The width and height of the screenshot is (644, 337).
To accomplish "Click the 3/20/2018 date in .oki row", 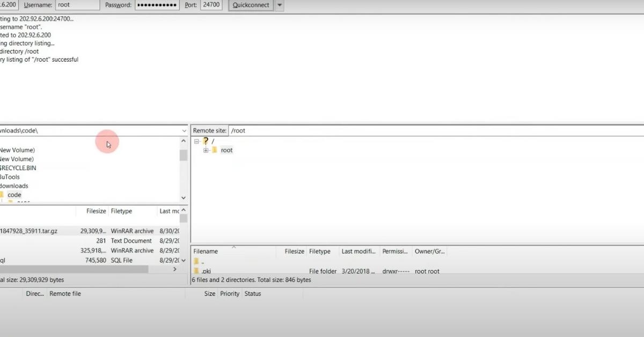I will click(x=358, y=272).
